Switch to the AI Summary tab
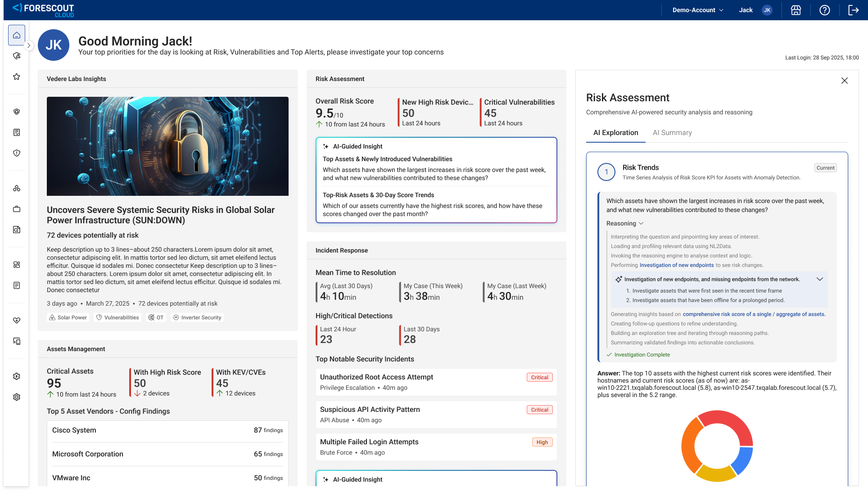868x492 pixels. coord(672,133)
